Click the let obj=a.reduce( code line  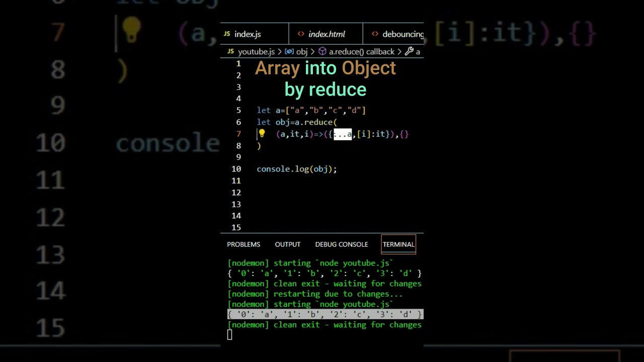pos(297,122)
